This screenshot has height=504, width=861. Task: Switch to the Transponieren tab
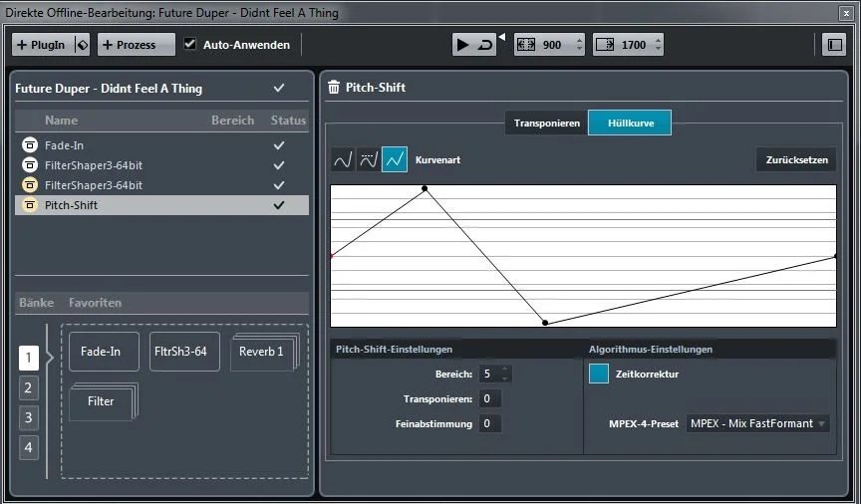click(x=546, y=123)
